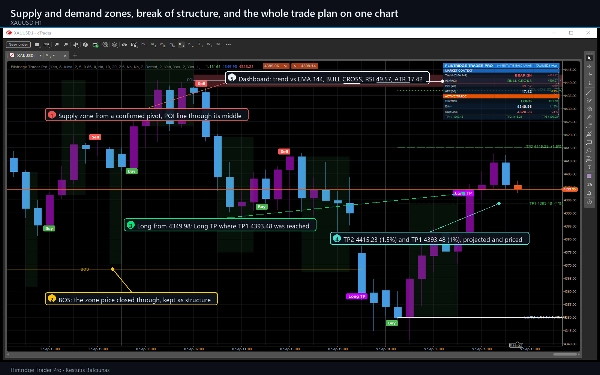Add a new chart tab with plus

pos(75,55)
